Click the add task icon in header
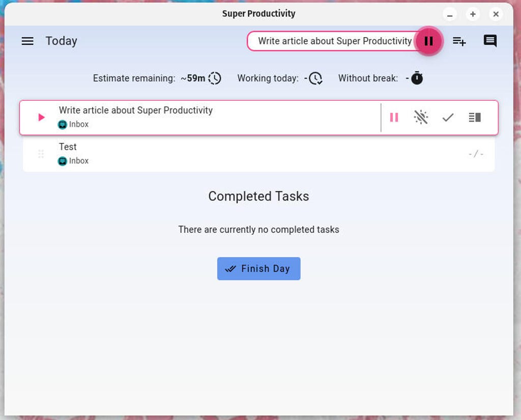This screenshot has height=420, width=521. coord(459,41)
